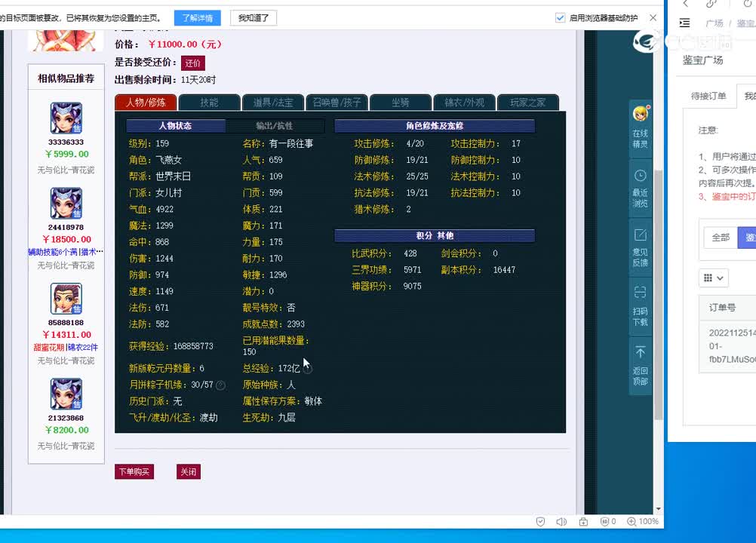This screenshot has width=756, height=543.
Task: Click the 价格 ￥11000.00 text
Action: tap(168, 44)
